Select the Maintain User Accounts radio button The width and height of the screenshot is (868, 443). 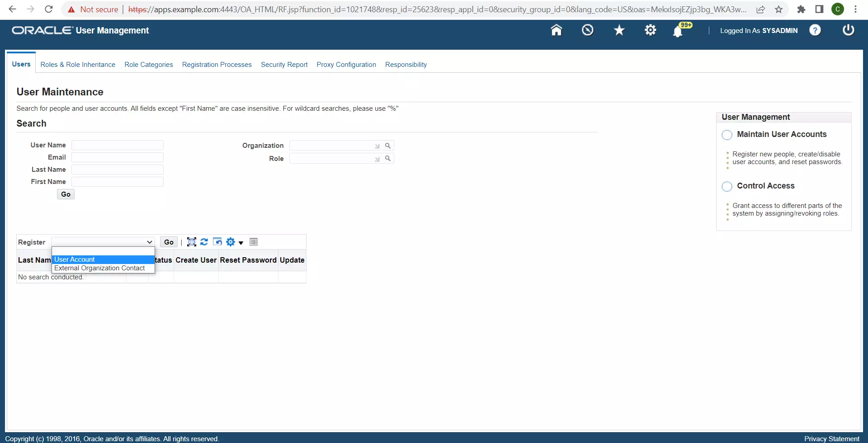pos(727,135)
